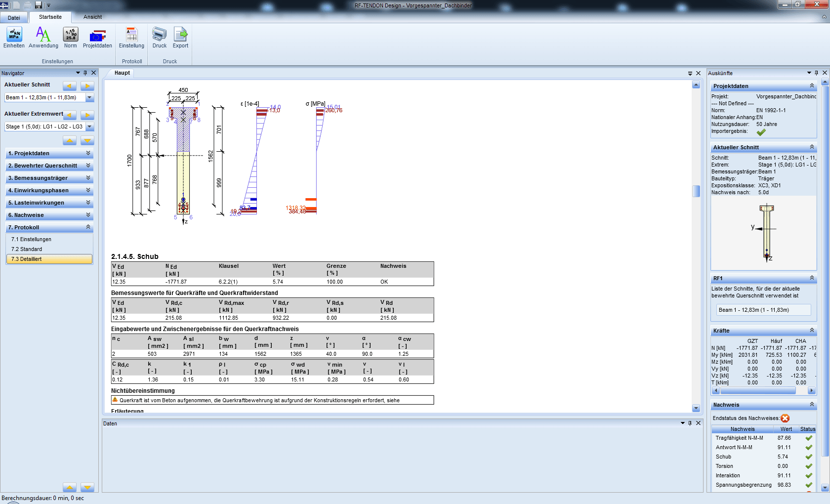Screen dimensions: 830x504
Task: Click the up arrow at the Navigator bottom
Action: pyautogui.click(x=70, y=487)
